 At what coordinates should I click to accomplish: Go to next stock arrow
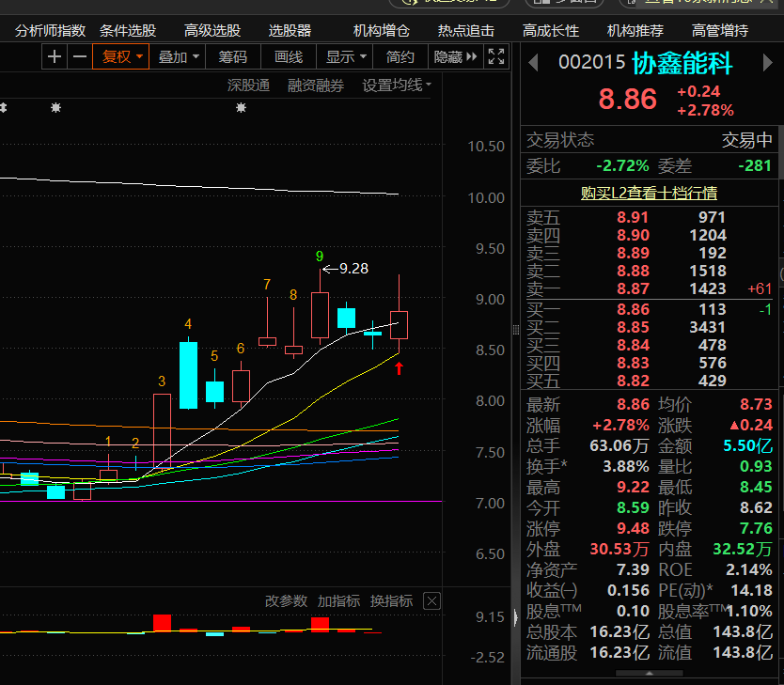(x=767, y=63)
